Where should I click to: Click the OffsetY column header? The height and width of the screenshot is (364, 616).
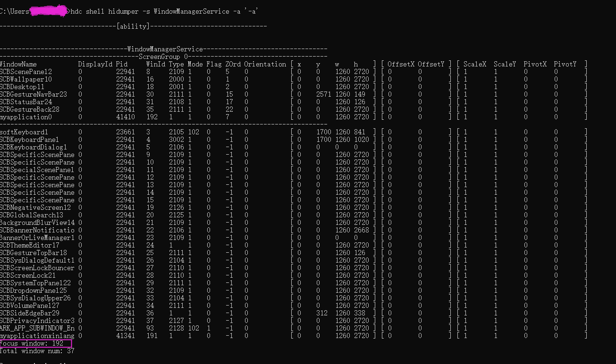[x=431, y=64]
